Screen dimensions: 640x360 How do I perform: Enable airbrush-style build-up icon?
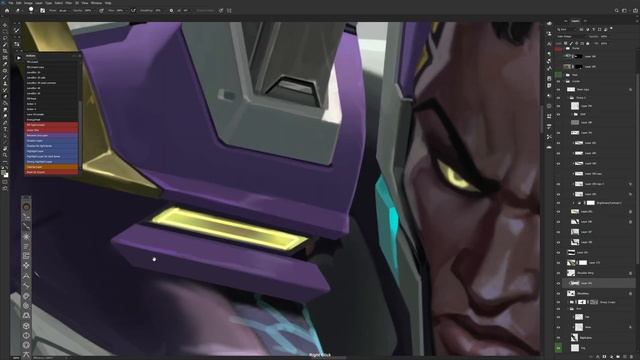pos(133,10)
